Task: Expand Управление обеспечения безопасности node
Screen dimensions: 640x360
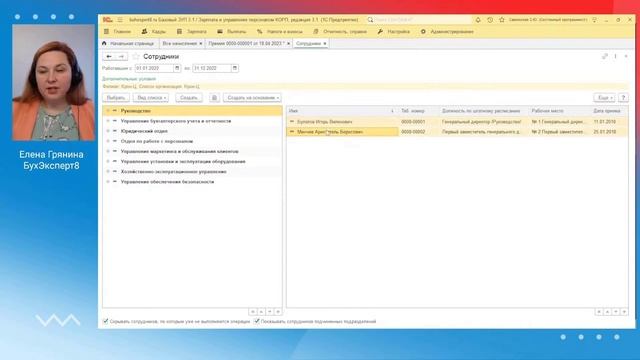Action: pos(108,182)
